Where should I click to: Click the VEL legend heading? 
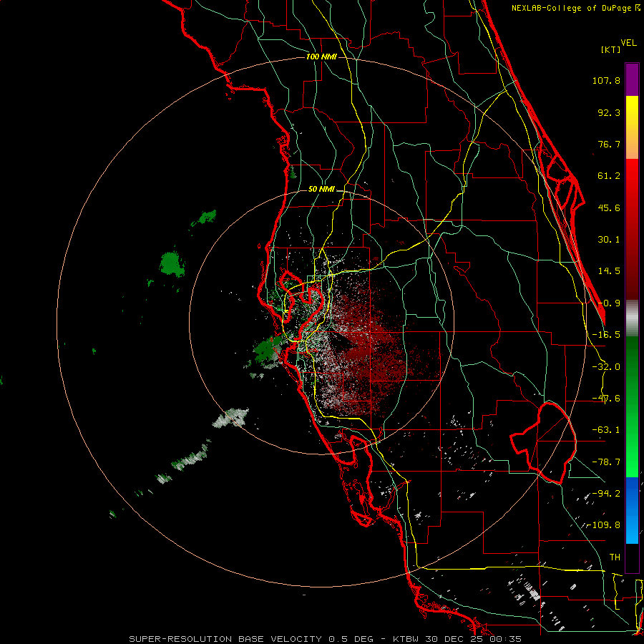tap(628, 43)
